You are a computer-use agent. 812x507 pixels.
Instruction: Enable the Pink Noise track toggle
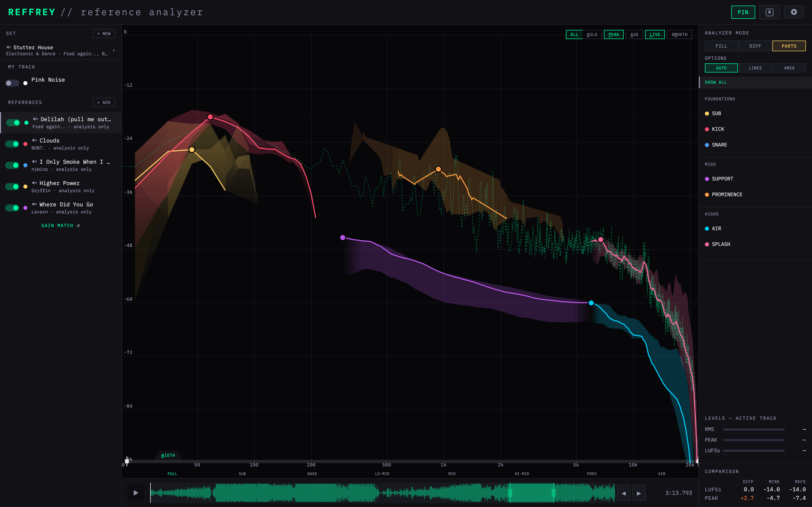click(x=12, y=83)
